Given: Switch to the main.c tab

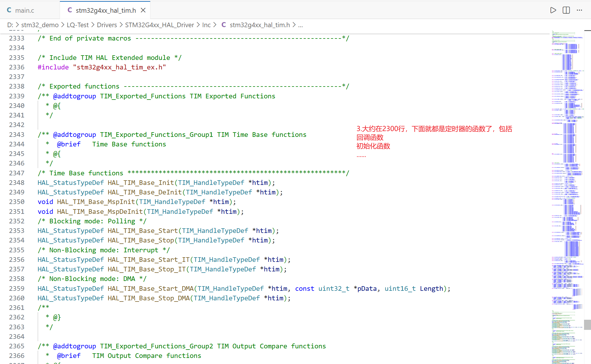Looking at the screenshot, I should pyautogui.click(x=25, y=10).
